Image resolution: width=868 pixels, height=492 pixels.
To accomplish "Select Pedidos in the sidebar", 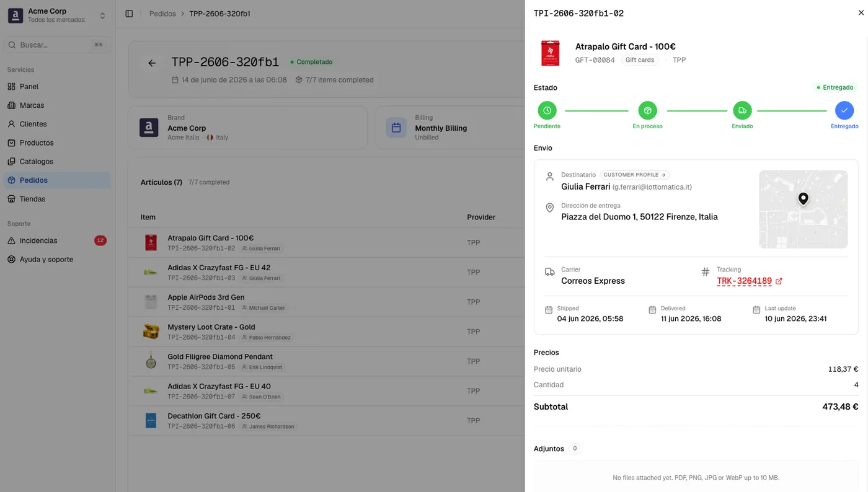I will point(57,180).
